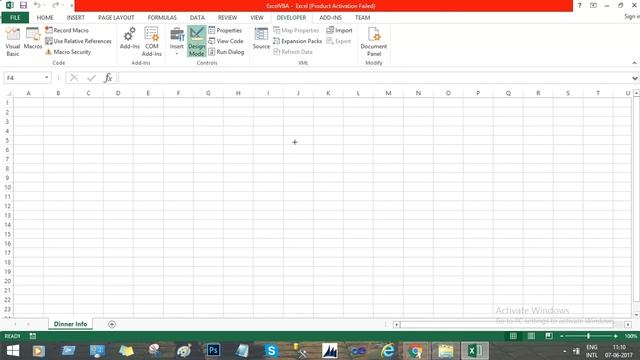Open Skype from taskbar
The height and width of the screenshot is (360, 640).
271,351
